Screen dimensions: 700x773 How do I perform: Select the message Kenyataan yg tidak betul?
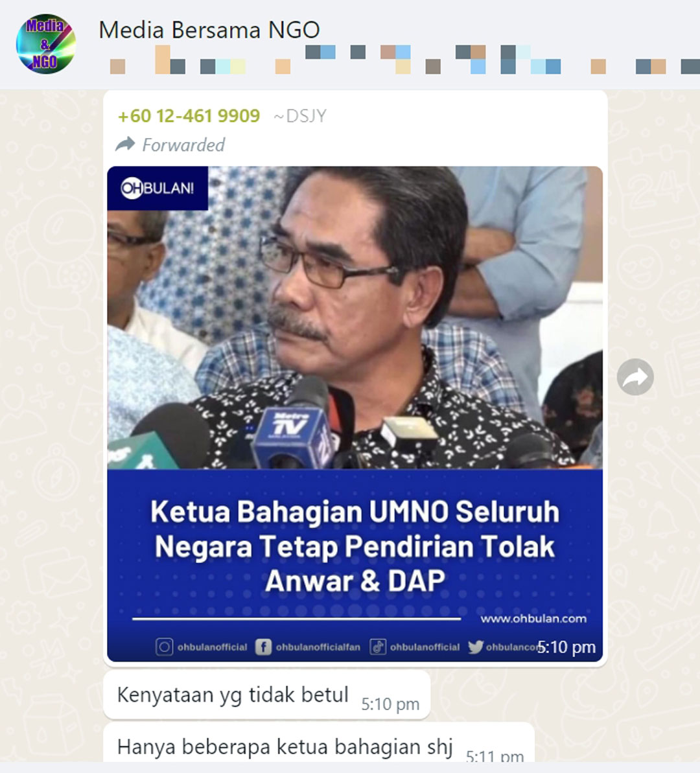coord(267,695)
